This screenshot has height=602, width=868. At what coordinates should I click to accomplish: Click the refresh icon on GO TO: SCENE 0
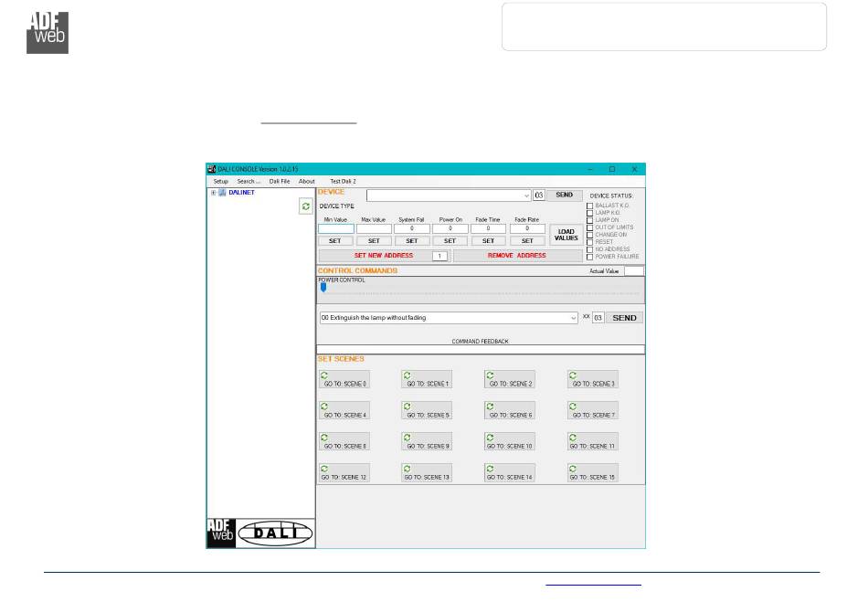click(x=323, y=375)
